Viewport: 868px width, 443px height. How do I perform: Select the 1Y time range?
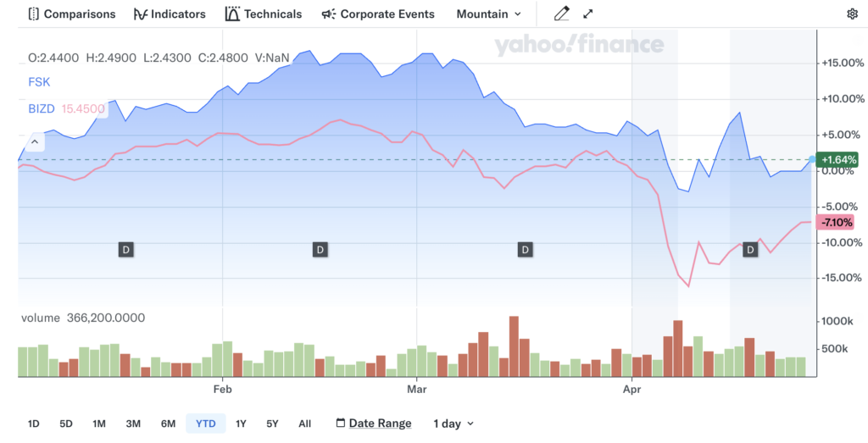tap(241, 424)
